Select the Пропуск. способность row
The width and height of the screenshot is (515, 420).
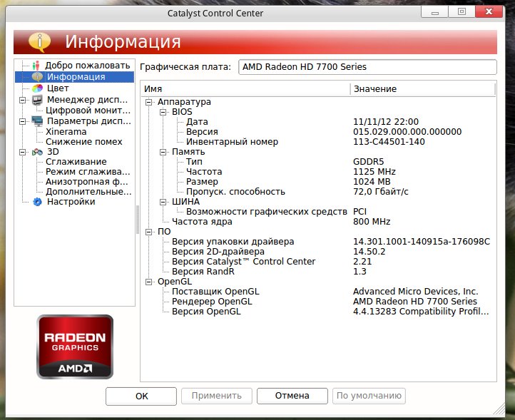click(318, 192)
